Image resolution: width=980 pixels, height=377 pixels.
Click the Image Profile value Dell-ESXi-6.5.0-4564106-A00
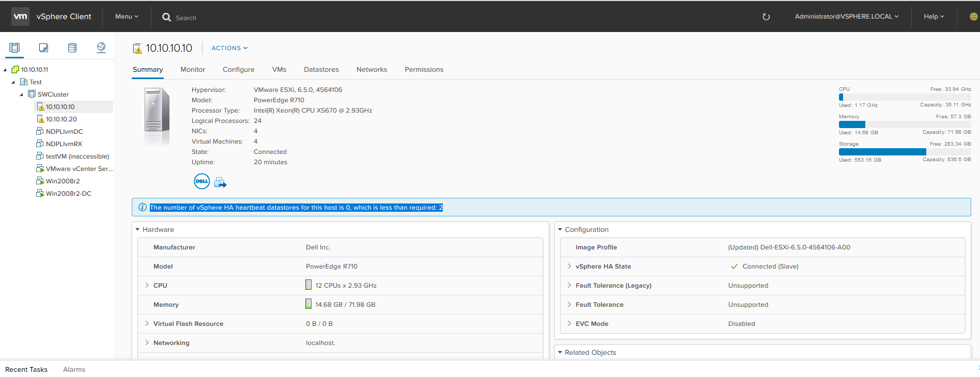click(789, 247)
